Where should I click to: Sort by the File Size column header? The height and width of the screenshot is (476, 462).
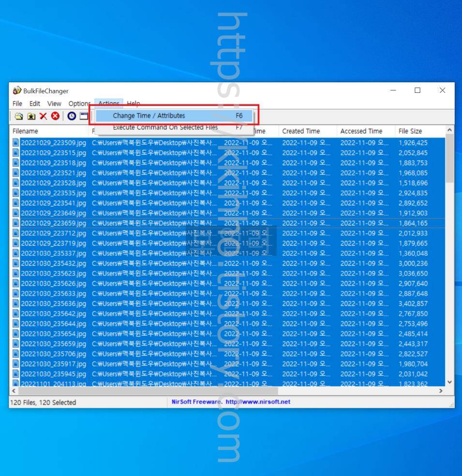tap(420, 131)
